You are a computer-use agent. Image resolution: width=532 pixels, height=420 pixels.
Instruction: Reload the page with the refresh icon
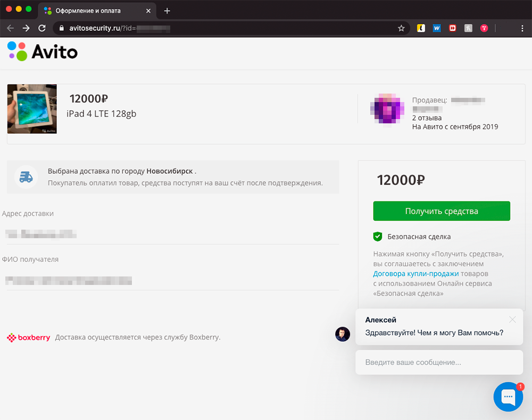(x=42, y=28)
